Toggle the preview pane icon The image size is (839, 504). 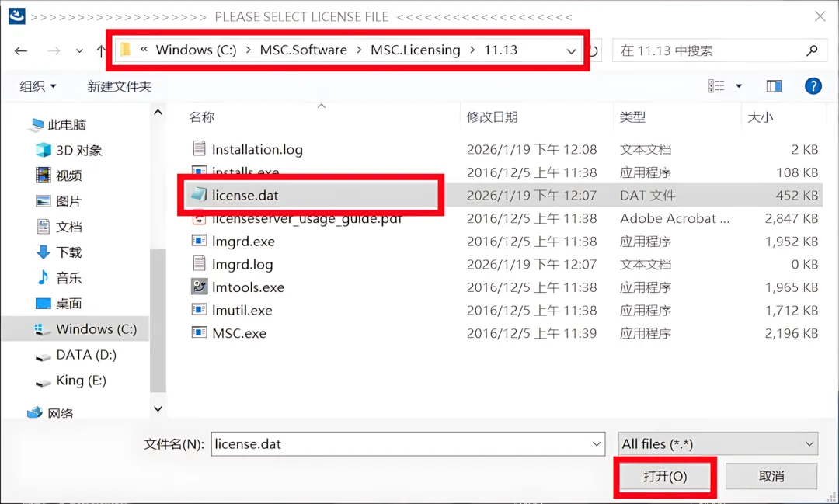pos(774,85)
